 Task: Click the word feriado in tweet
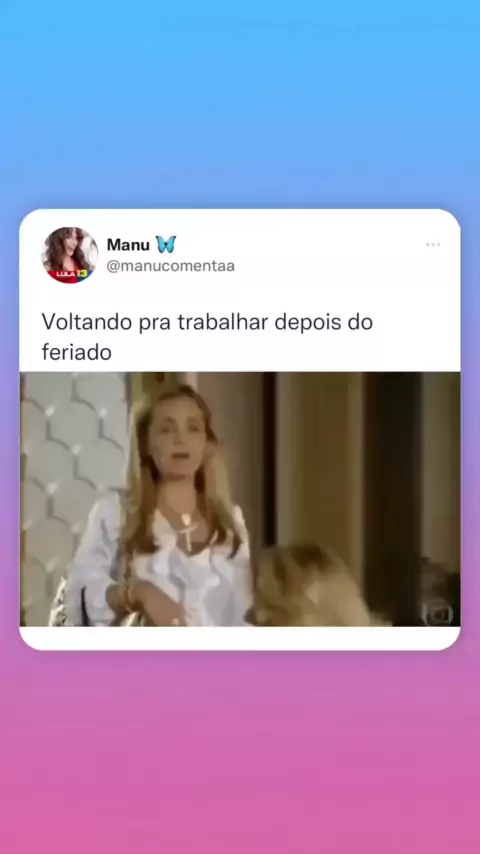pos(77,352)
